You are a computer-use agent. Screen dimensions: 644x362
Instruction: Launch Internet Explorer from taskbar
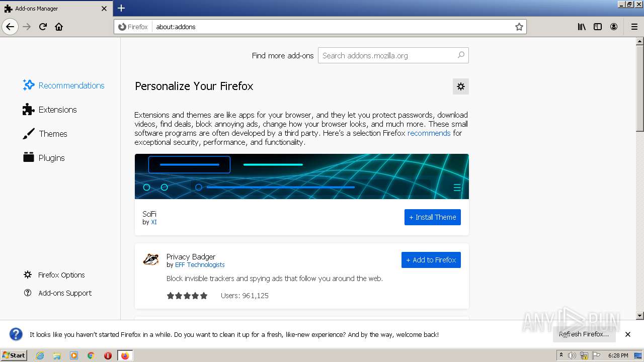pos(40,355)
